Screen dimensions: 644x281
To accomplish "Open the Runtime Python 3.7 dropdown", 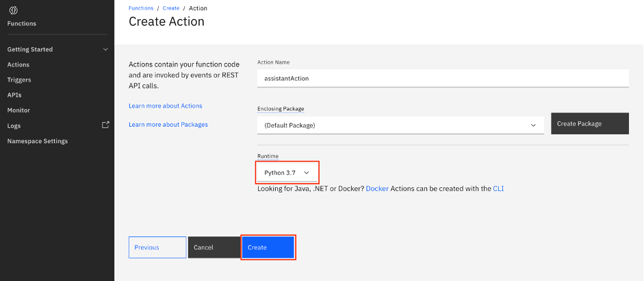I will point(287,173).
